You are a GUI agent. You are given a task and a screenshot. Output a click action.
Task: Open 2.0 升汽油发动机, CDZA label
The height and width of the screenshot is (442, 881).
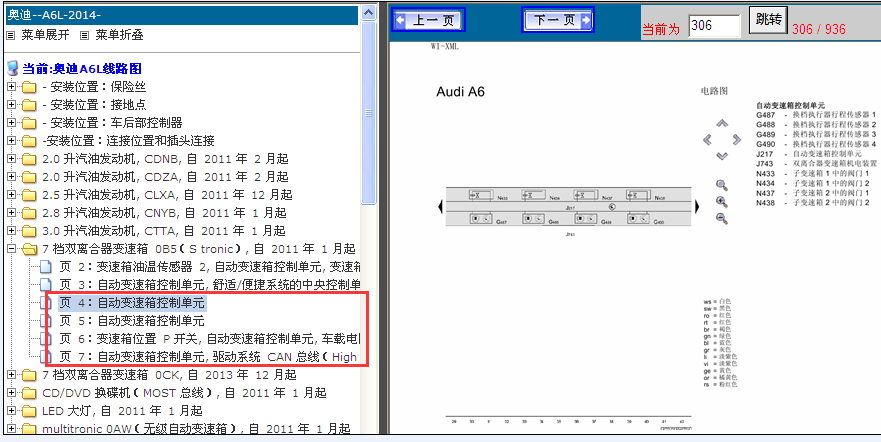pos(166,177)
